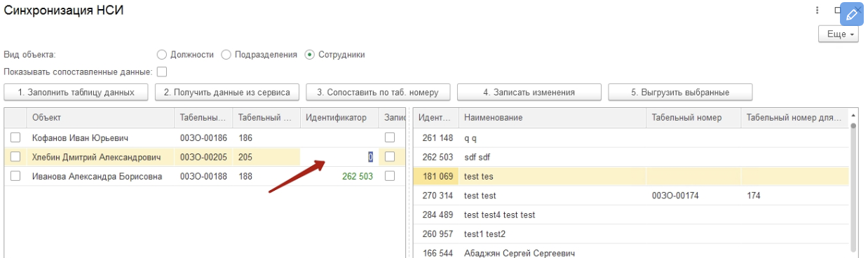Viewport: 868px width, 258px height.
Task: Select the sdf sdf row
Action: 631,157
